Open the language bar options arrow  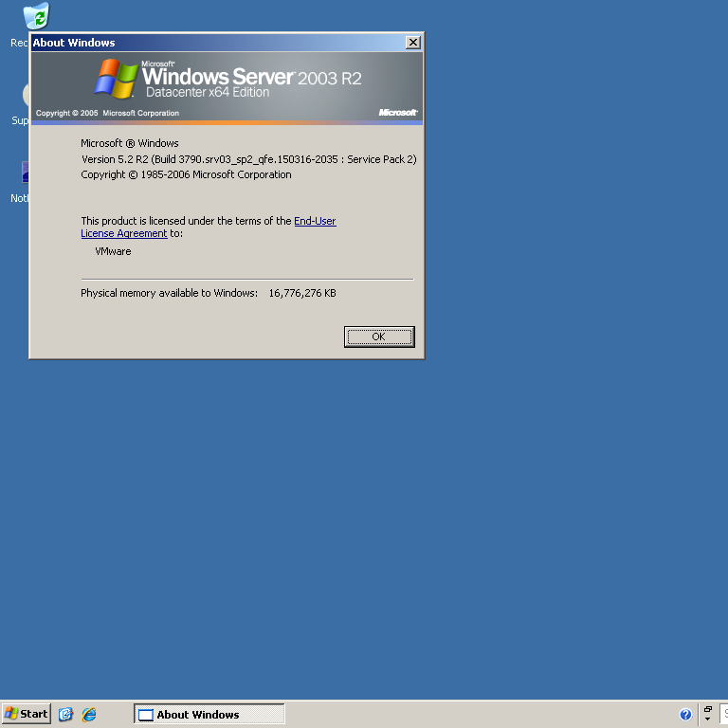(x=707, y=719)
